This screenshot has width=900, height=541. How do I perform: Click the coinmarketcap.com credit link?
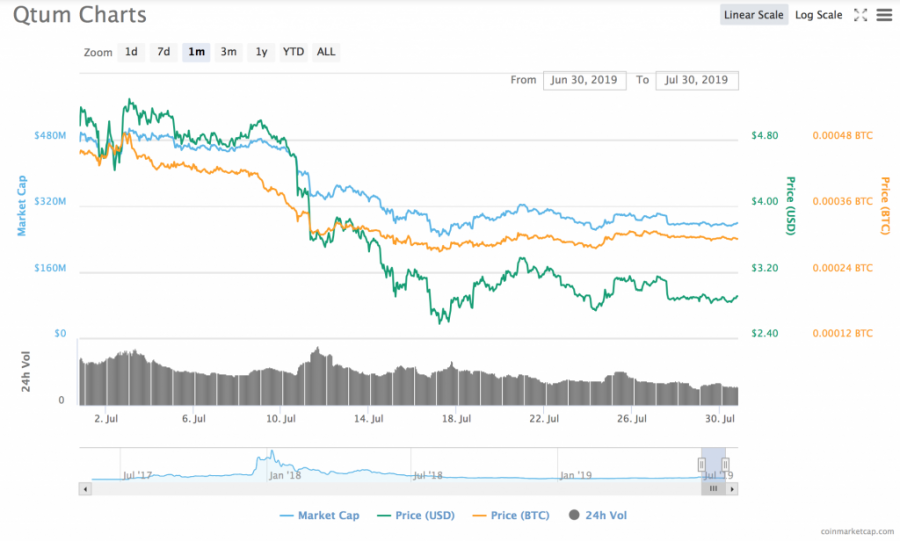[857, 532]
